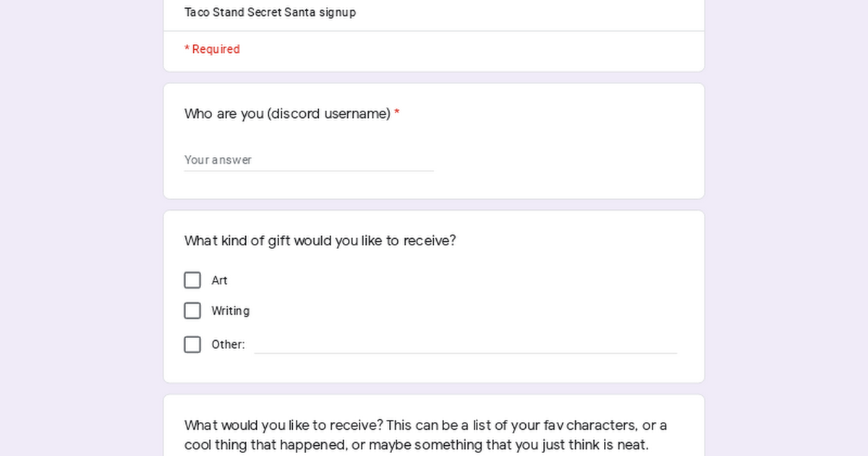The width and height of the screenshot is (868, 456).
Task: Click the red "* Required" notice
Action: (212, 49)
